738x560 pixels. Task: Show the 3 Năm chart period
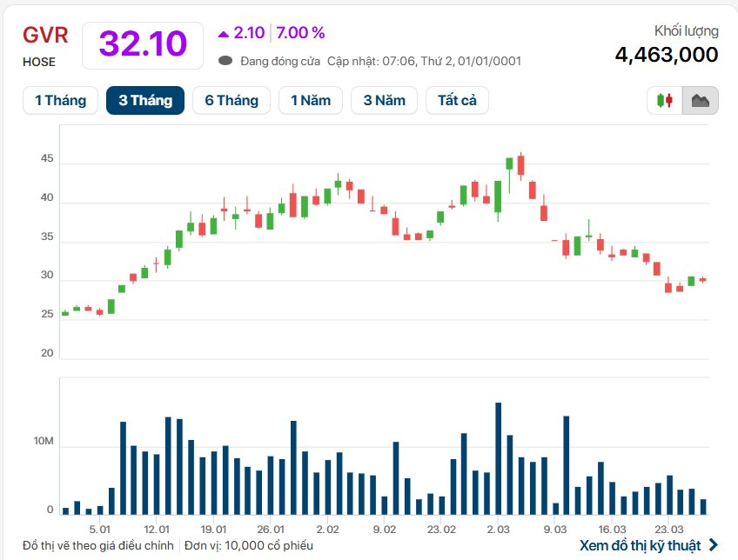(385, 100)
